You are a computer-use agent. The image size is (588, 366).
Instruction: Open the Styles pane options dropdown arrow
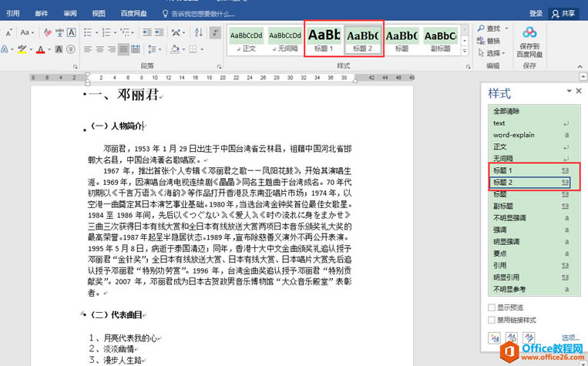570,91
